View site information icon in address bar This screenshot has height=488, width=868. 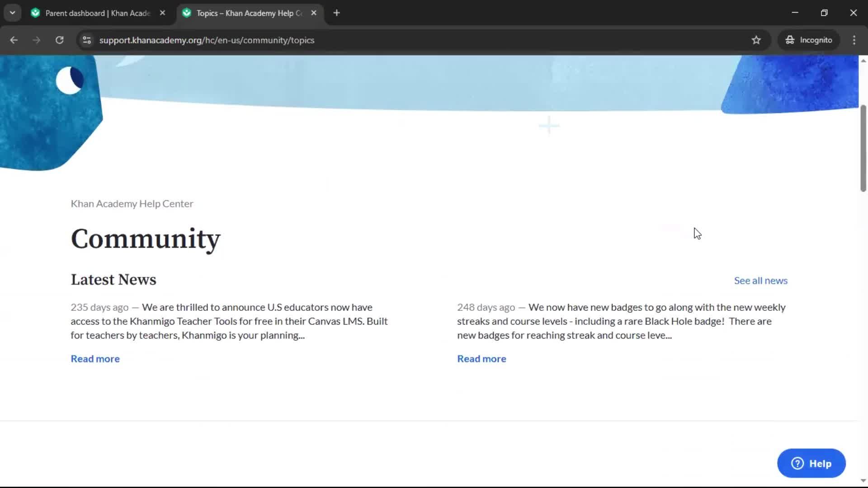click(x=87, y=40)
